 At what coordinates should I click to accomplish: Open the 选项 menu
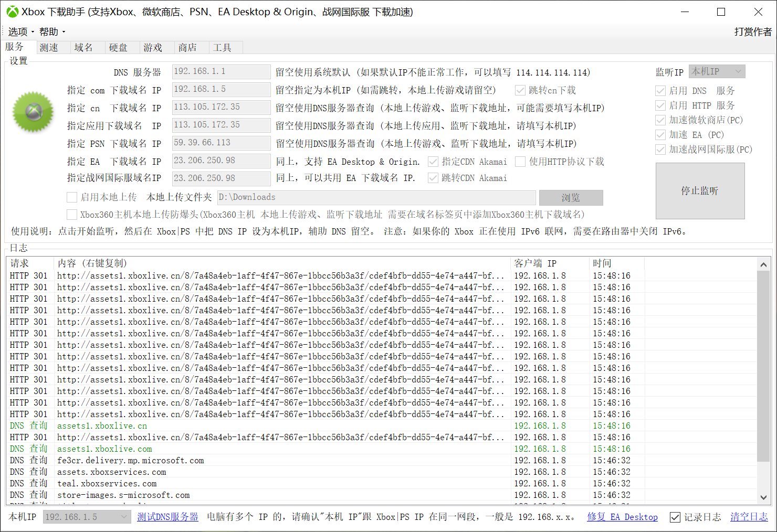[20, 32]
